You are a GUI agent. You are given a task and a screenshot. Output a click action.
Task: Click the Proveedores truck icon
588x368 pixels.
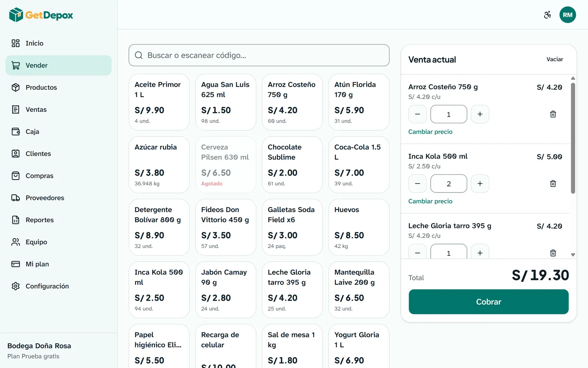pyautogui.click(x=15, y=198)
